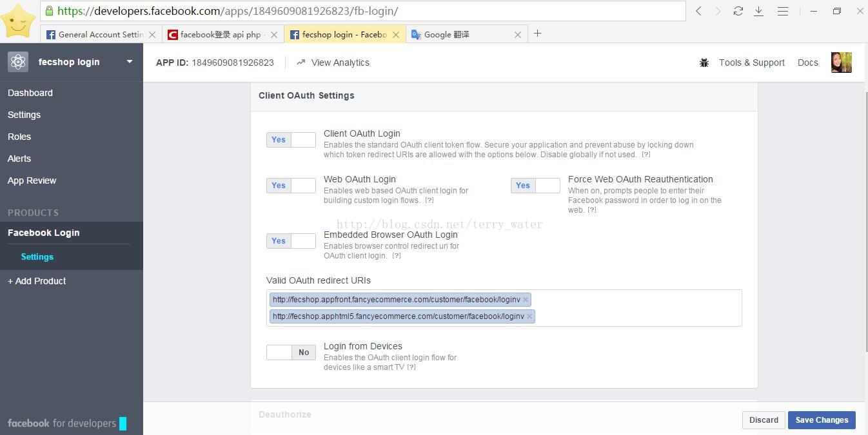
Task: Remove the apphtml5 redirect URI tag
Action: 529,316
